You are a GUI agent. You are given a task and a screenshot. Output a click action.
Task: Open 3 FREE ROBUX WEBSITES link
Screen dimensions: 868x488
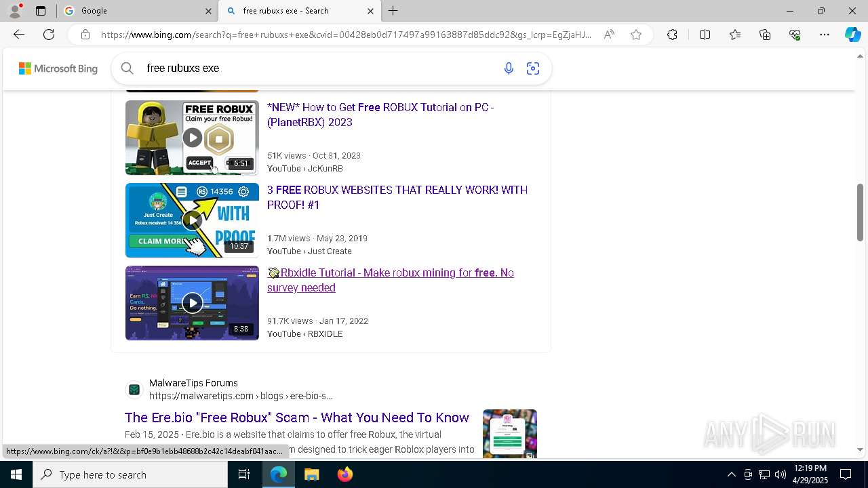click(397, 197)
